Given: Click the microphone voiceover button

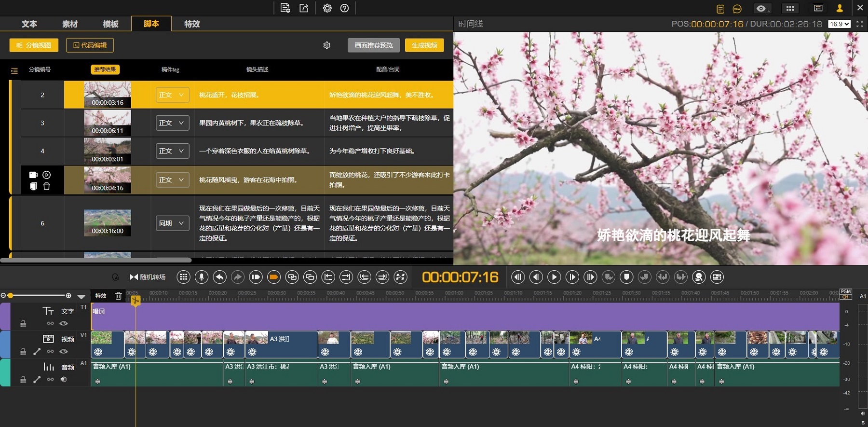Looking at the screenshot, I should pyautogui.click(x=202, y=277).
